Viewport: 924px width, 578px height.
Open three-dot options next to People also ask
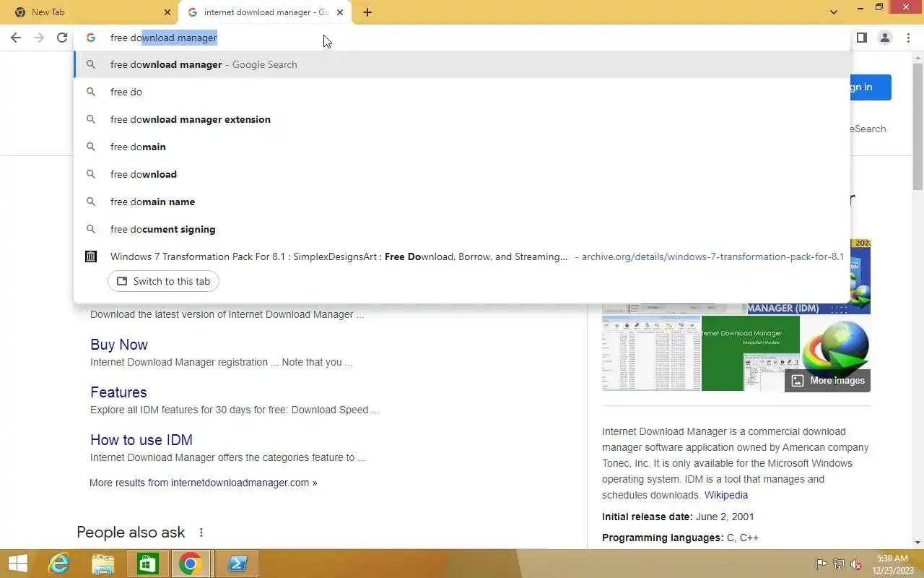[x=201, y=532]
